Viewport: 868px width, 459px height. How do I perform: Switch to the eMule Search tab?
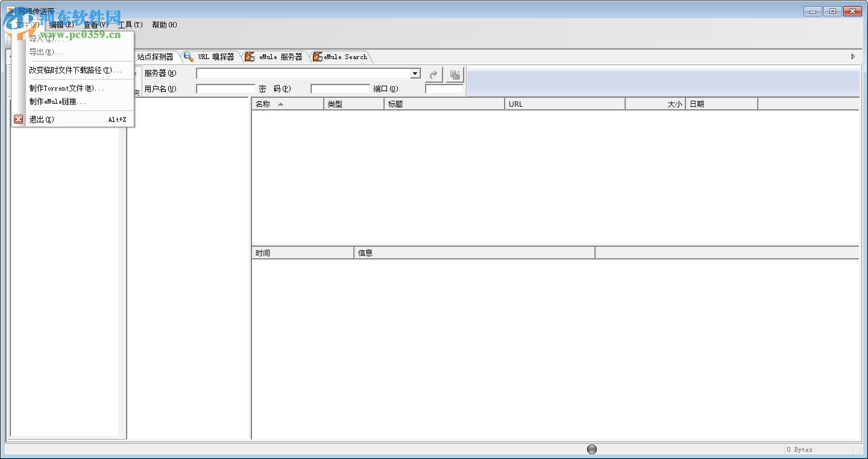[340, 57]
